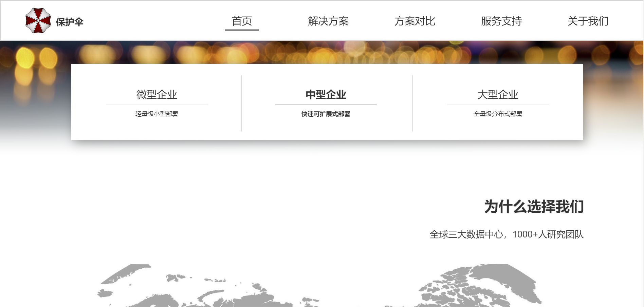Open 关于我们 navigation item
The image size is (644, 307).
[x=588, y=21]
